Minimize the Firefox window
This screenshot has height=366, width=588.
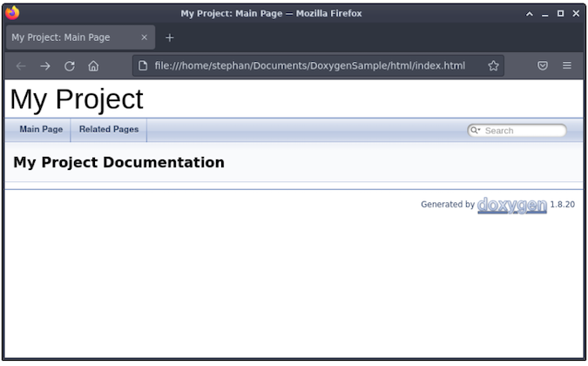544,13
